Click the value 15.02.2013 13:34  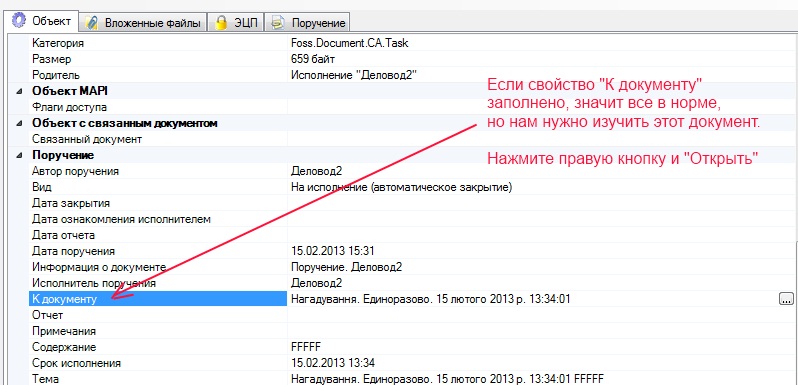point(333,363)
